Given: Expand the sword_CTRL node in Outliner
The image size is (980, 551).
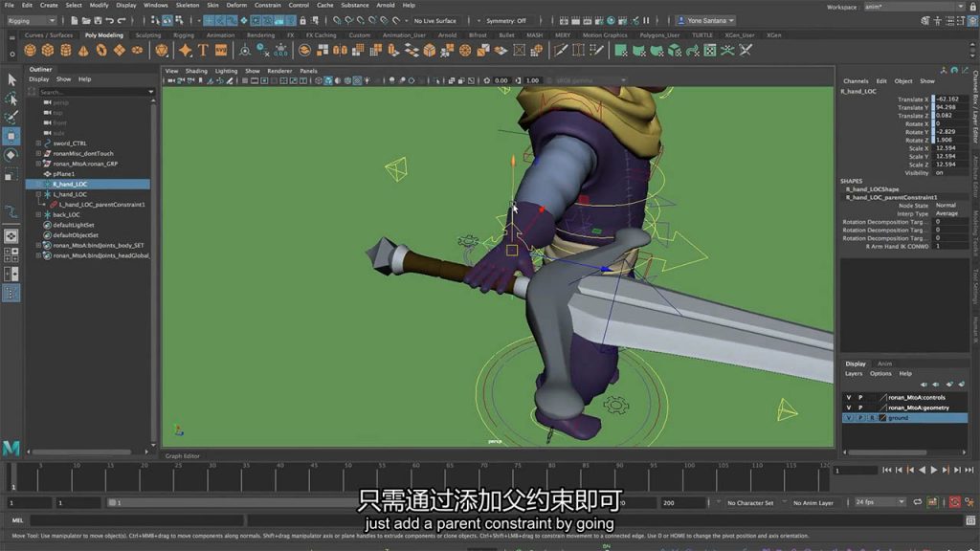Looking at the screenshot, I should [x=38, y=143].
